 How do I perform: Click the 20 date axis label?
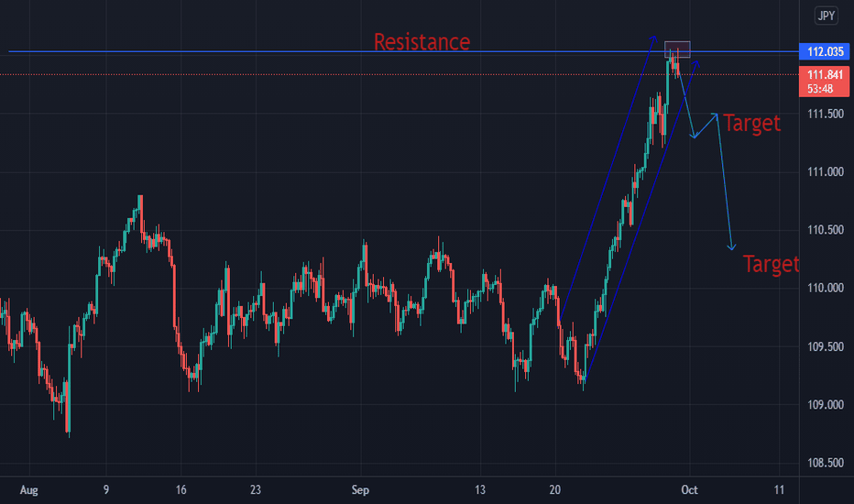(554, 490)
